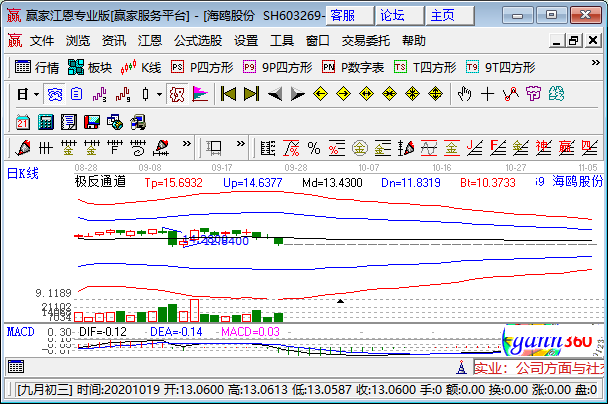608x404 pixels.
Task: Click the purple 3-period zigzag icon
Action: [99, 94]
